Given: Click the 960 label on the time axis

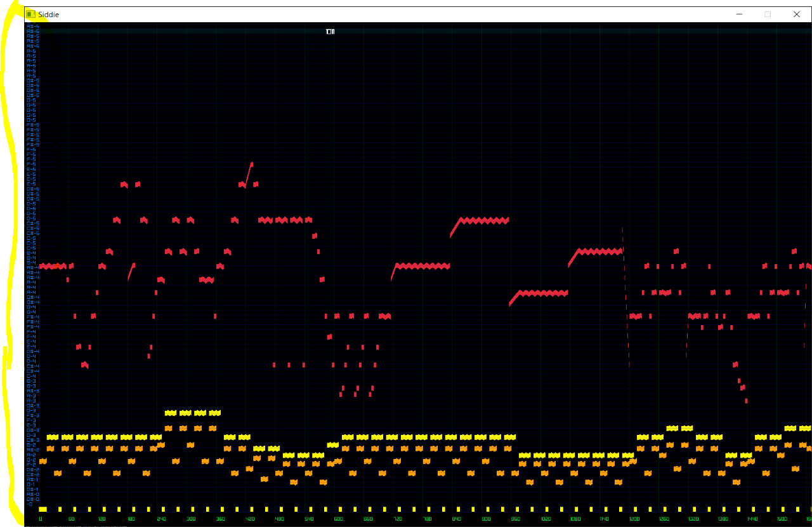Looking at the screenshot, I should [515, 519].
